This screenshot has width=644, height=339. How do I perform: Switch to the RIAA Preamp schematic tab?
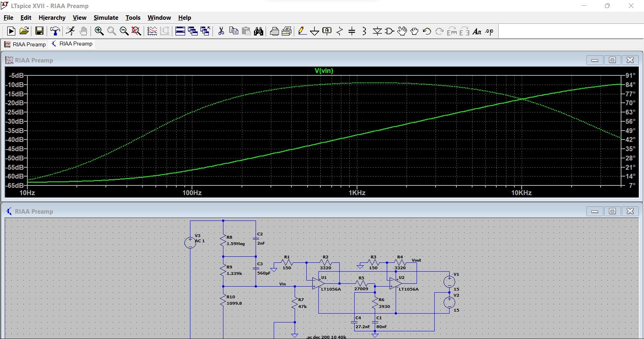pyautogui.click(x=72, y=44)
